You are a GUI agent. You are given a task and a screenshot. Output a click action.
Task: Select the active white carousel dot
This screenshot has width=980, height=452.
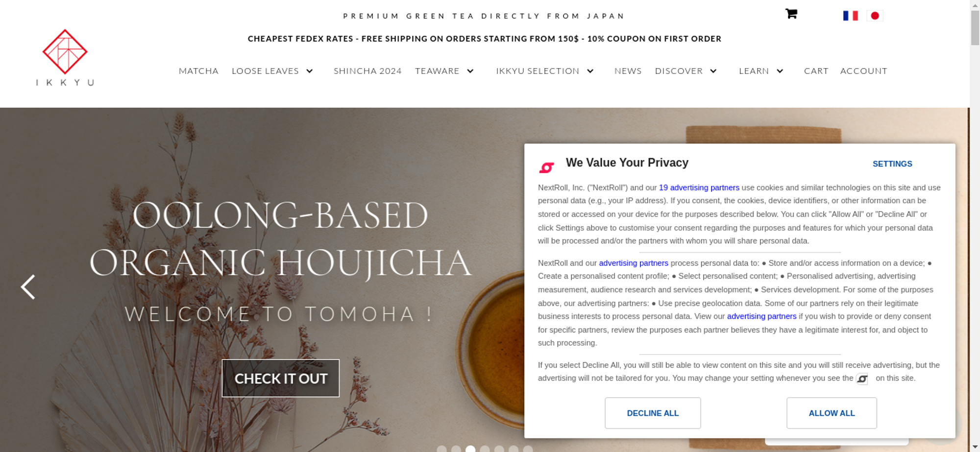(470, 449)
